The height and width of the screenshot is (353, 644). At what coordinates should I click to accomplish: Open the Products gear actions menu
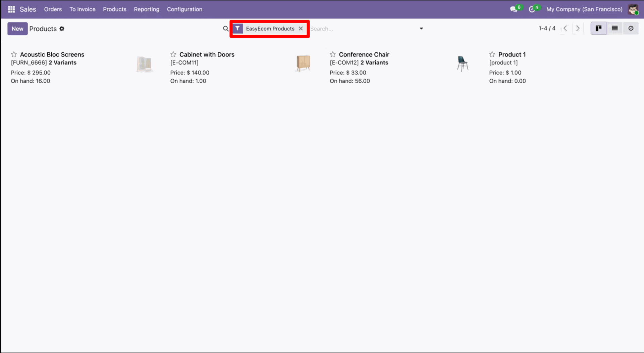62,29
